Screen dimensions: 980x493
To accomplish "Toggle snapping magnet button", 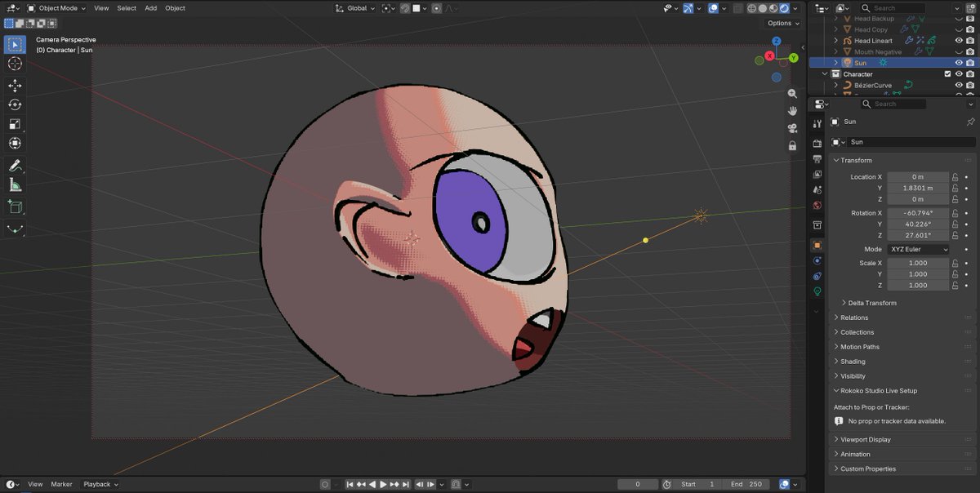I will pos(406,8).
